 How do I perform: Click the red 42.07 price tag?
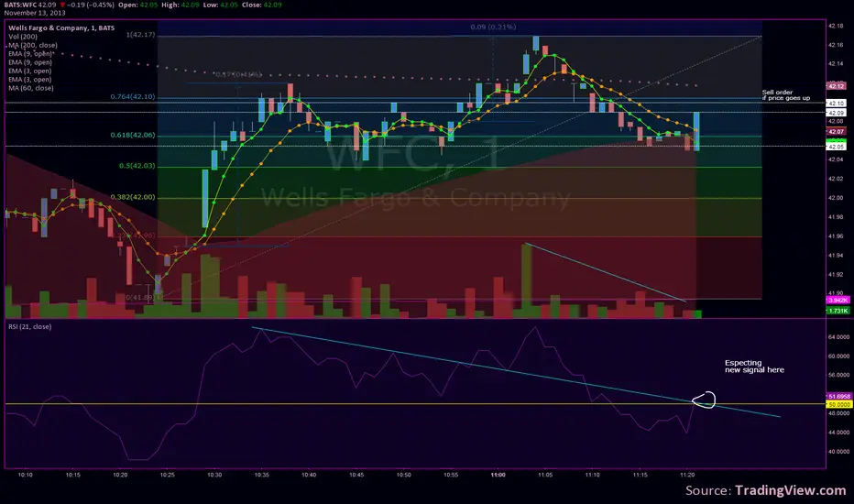tap(836, 132)
